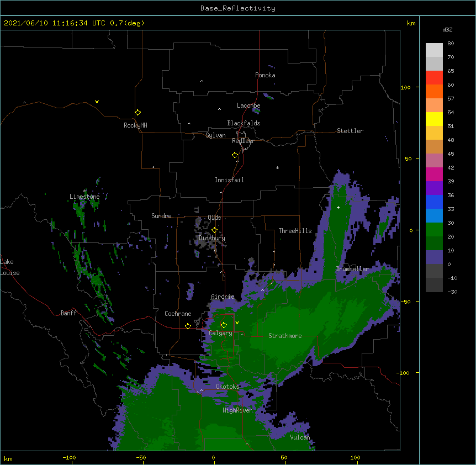
Task: Click the Blackfalds label on the map
Action: pyautogui.click(x=244, y=123)
